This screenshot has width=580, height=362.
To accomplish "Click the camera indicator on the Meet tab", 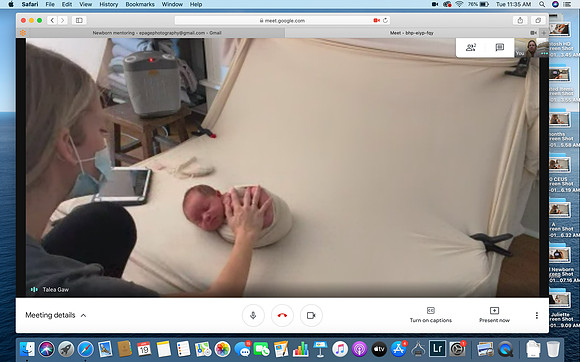I will (x=533, y=33).
